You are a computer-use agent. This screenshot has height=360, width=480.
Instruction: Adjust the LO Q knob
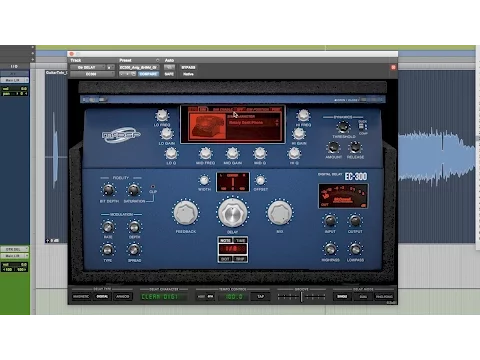[171, 153]
